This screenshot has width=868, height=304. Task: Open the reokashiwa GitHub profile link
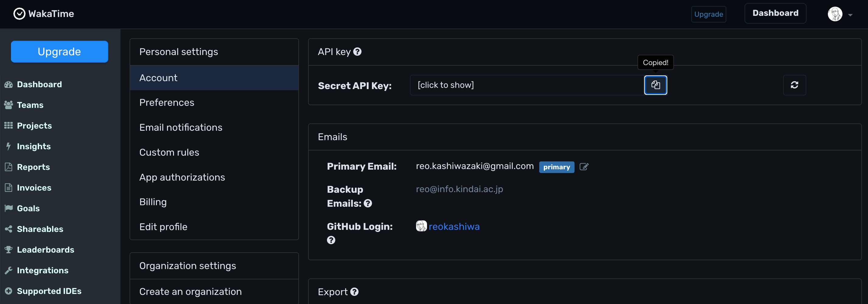(454, 226)
